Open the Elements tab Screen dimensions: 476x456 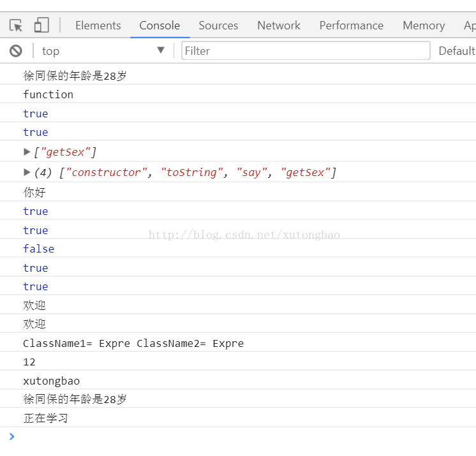(98, 26)
